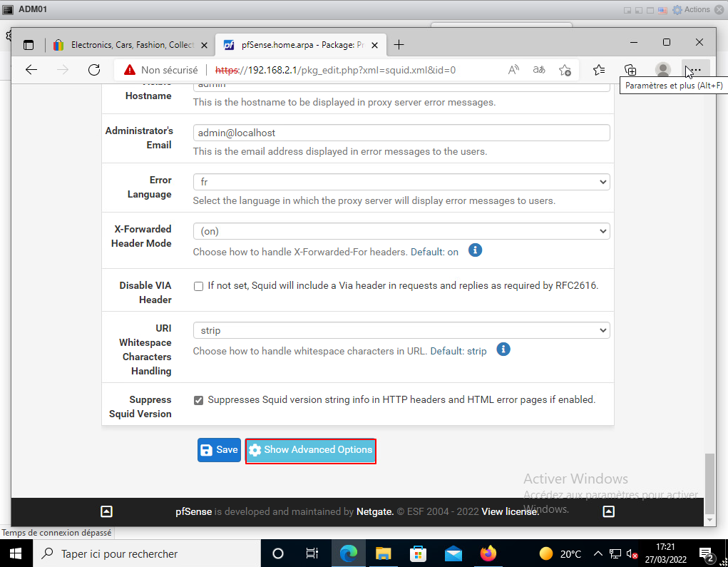Enable the Disable VIA Header checkbox
Image resolution: width=728 pixels, height=567 pixels.
point(199,286)
